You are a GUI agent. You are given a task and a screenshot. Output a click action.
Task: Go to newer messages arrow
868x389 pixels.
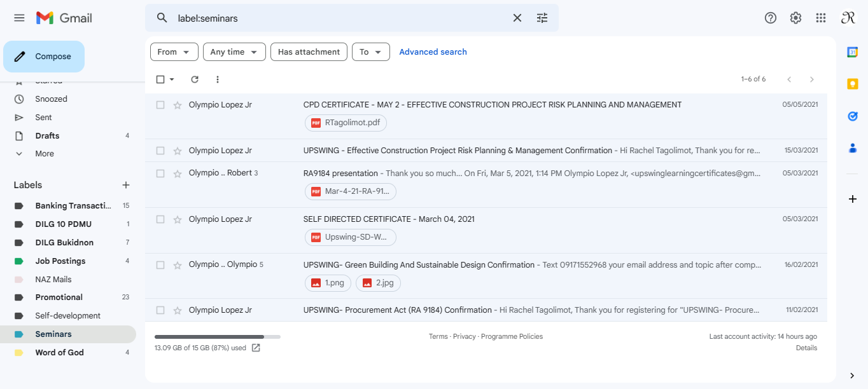[x=789, y=79]
